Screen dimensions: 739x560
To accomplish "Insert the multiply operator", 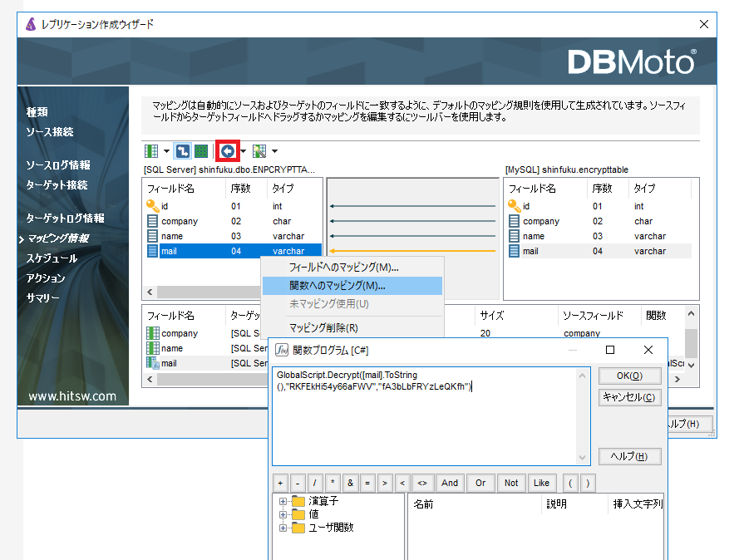I will [333, 483].
